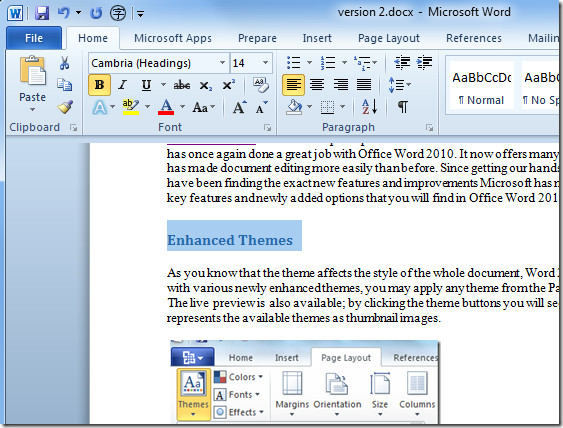Apply yellow text highlight color
The height and width of the screenshot is (428, 563).
(130, 107)
